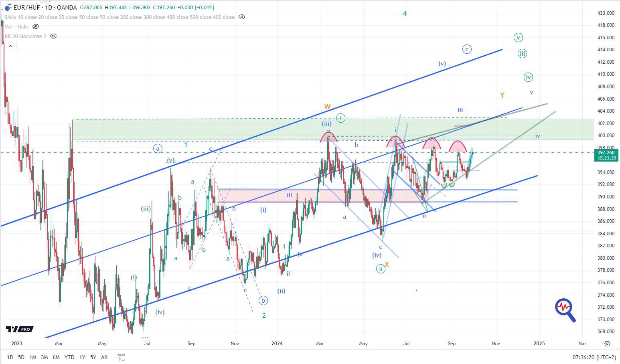Select the 1D time range

[10, 357]
